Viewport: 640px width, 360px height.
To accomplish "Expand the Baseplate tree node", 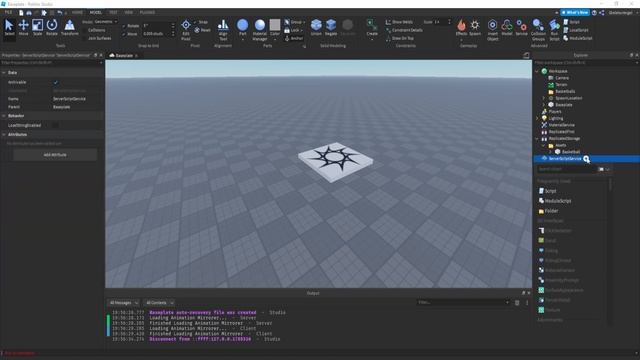I will 544,105.
